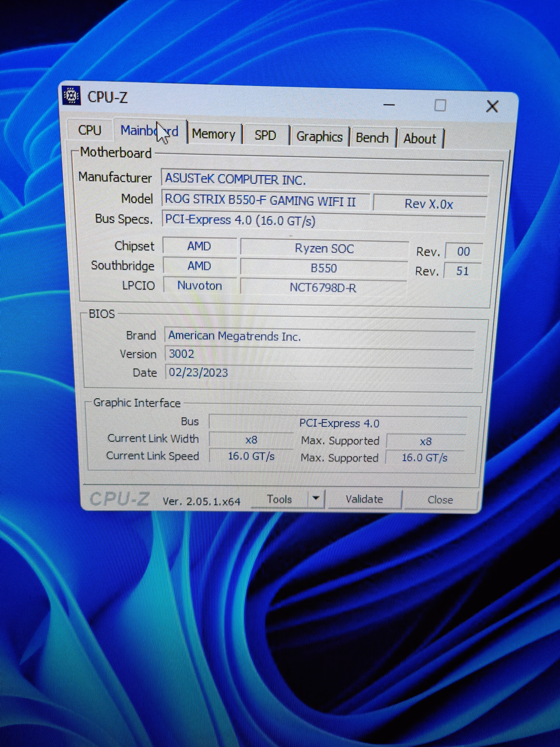Go to the About tab
The image size is (560, 747).
420,139
